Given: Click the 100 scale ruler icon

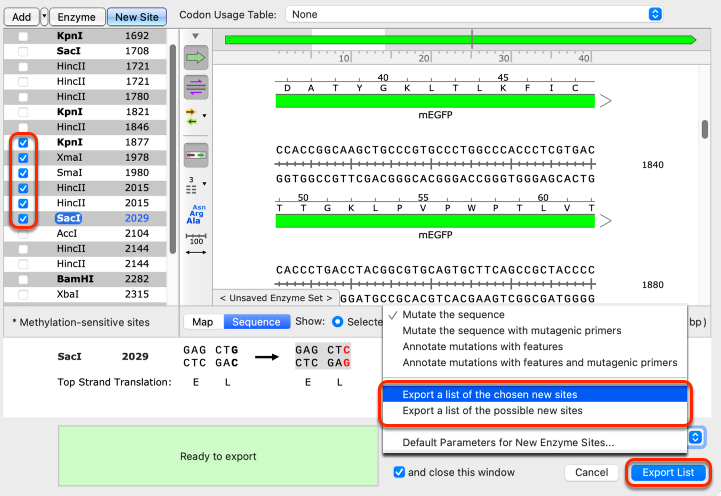Looking at the screenshot, I should [x=196, y=239].
